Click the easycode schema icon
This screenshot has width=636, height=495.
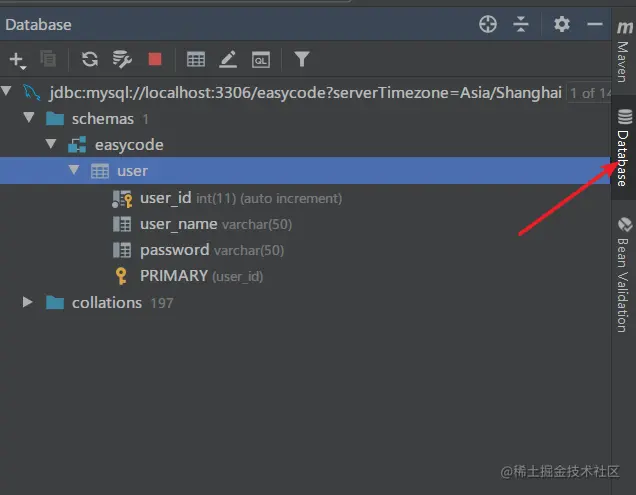(x=77, y=144)
